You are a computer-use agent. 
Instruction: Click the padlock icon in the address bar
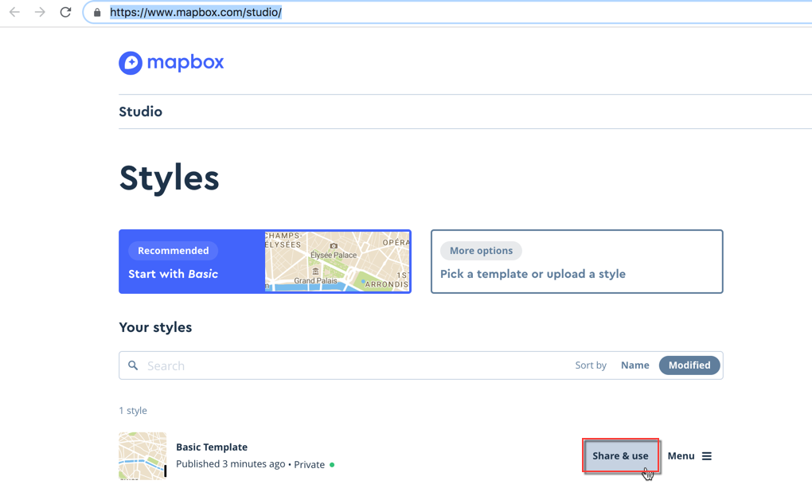pos(97,13)
